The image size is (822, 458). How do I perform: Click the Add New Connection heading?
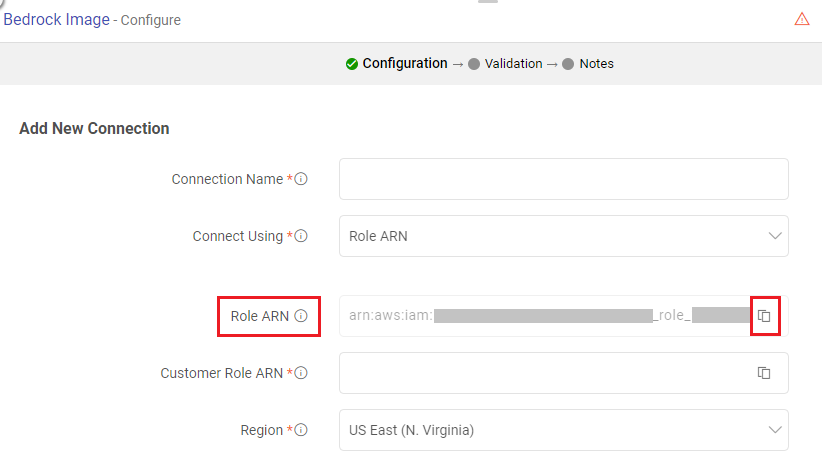click(x=94, y=128)
